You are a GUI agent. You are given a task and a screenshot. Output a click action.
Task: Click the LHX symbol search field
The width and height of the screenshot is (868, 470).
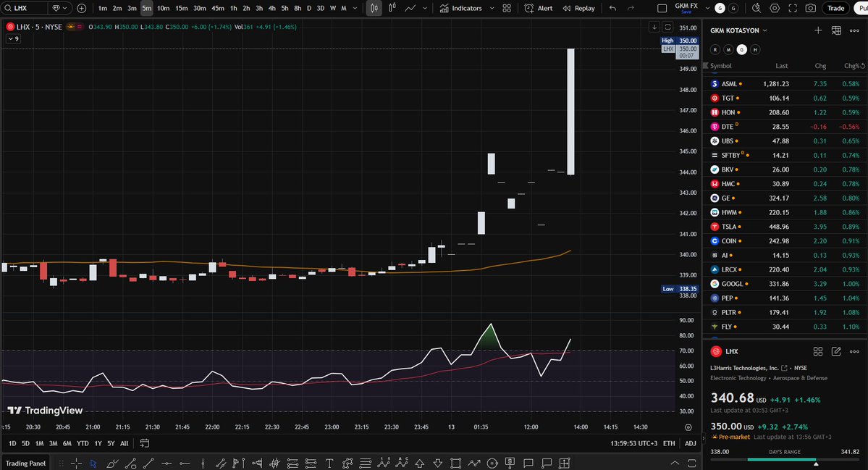tap(25, 8)
